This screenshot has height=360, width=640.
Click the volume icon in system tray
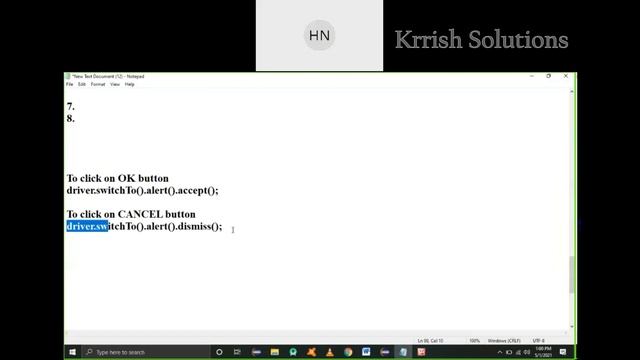coord(527,352)
